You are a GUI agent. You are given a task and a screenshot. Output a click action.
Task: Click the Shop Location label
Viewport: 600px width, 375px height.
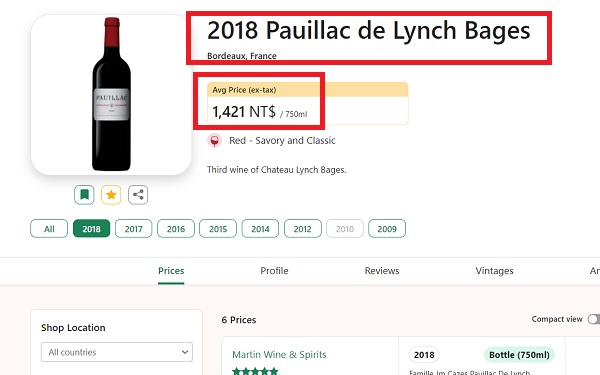pos(73,328)
